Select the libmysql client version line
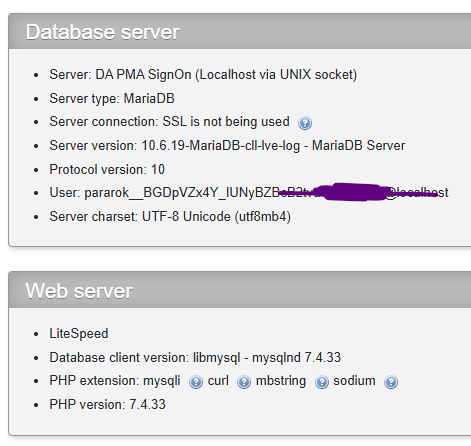Screen dimensions: 471x446 [195, 358]
